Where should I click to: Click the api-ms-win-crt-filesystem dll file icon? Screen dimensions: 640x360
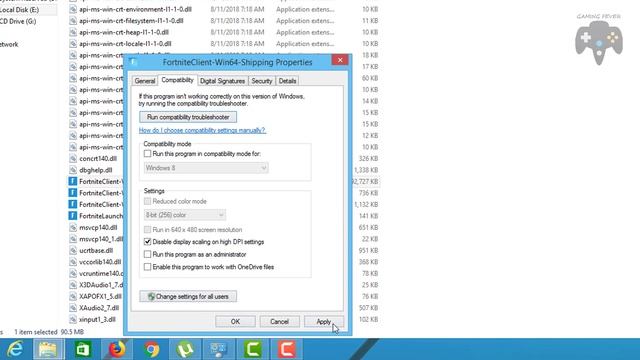point(73,21)
